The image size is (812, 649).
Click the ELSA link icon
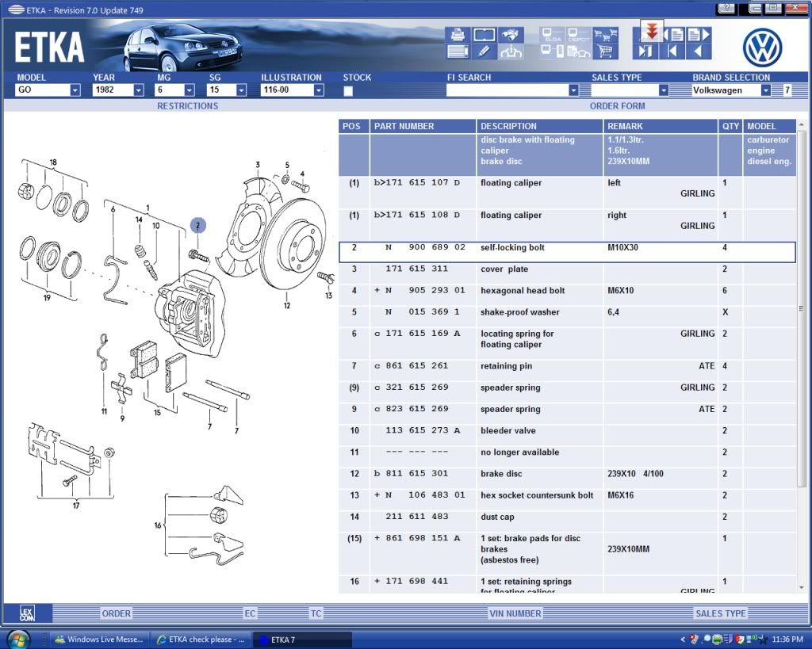tap(552, 35)
